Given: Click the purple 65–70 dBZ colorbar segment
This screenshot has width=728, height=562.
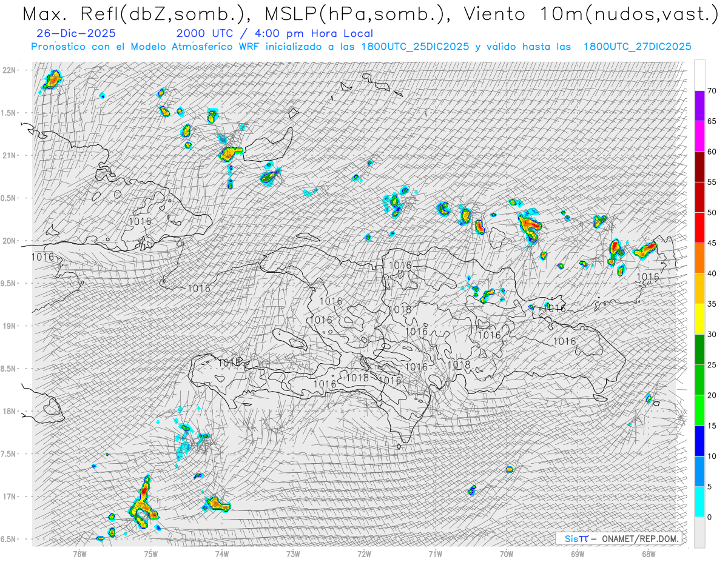Looking at the screenshot, I should [699, 106].
